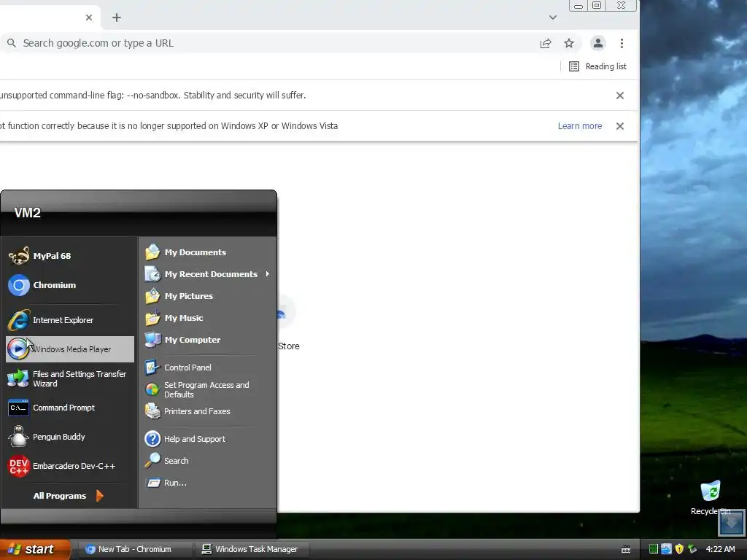Expand All Programs menu
This screenshot has height=560, width=747.
pos(68,496)
